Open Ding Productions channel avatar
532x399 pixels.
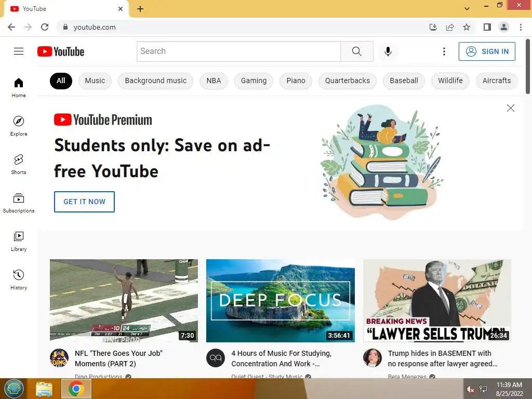(x=59, y=358)
